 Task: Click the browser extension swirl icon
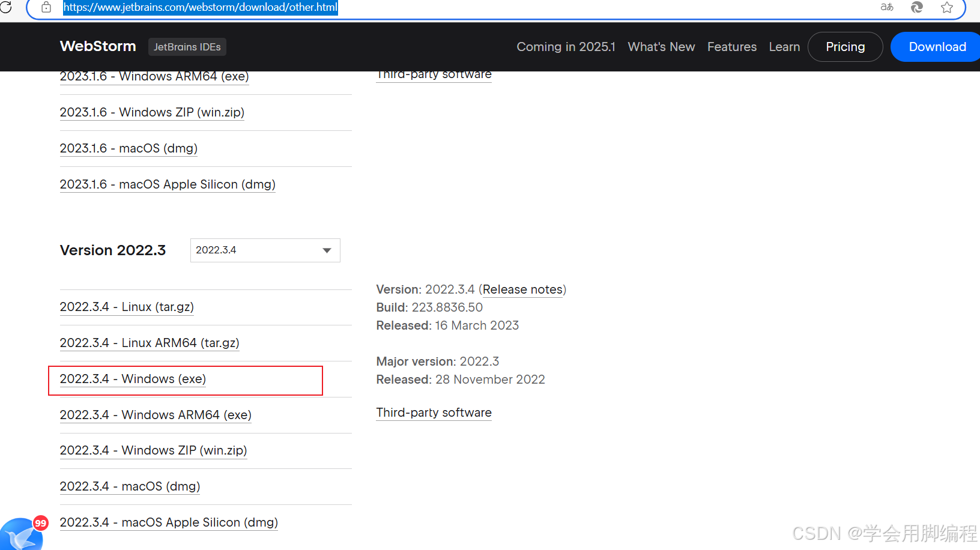pyautogui.click(x=917, y=7)
